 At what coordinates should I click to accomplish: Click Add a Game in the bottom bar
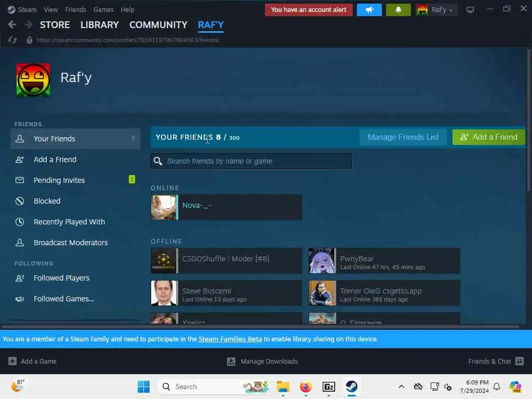(32, 362)
